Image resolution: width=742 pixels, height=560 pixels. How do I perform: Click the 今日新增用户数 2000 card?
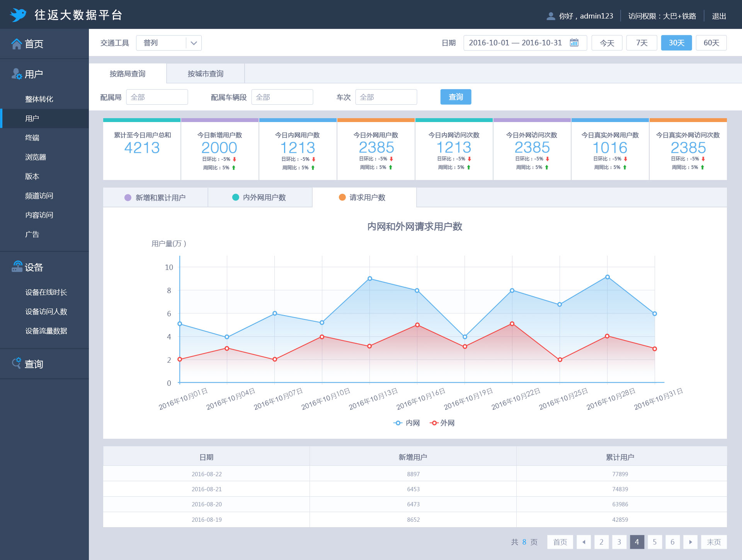(220, 149)
